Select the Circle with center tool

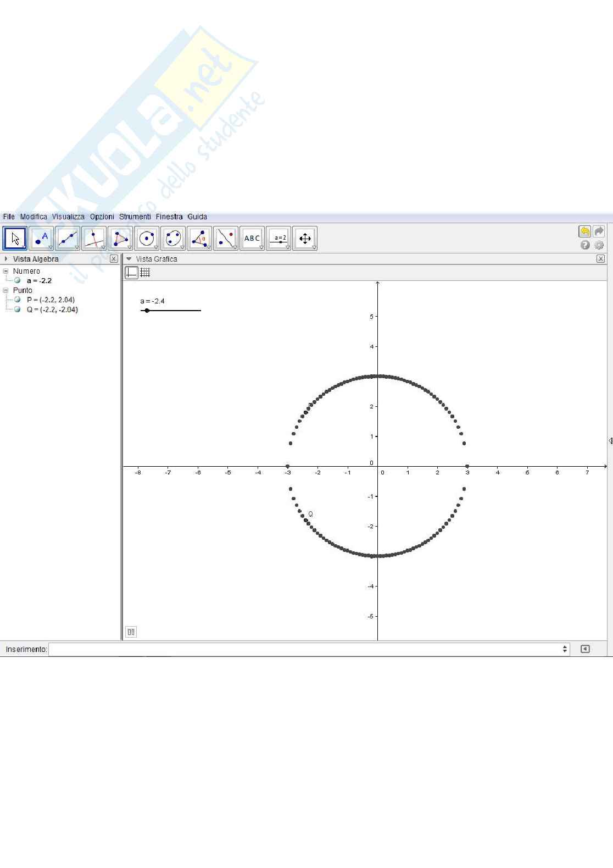147,239
